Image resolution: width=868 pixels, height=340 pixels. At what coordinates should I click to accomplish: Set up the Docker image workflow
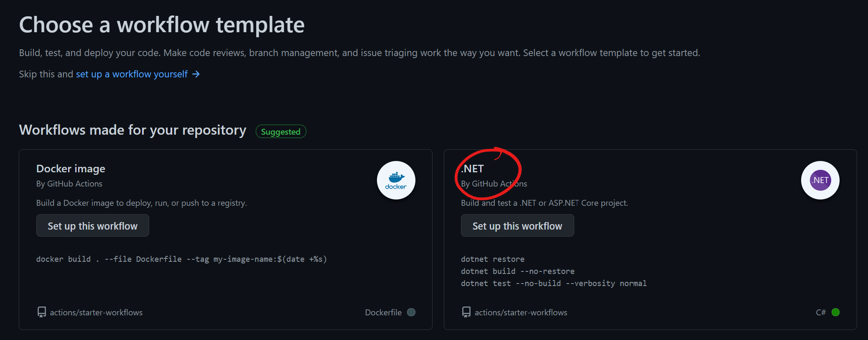93,226
